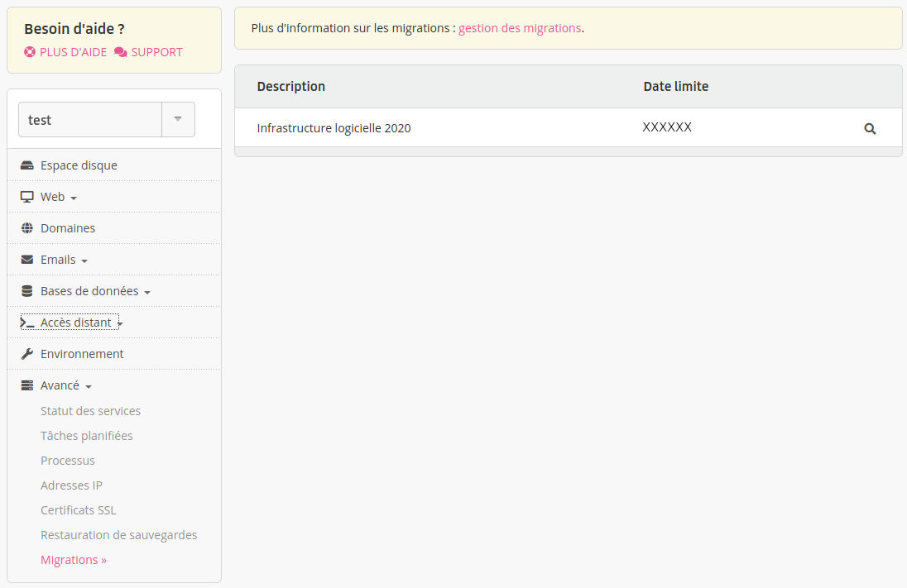Viewport: 907px width, 588px height.
Task: Click the magnifier icon on Infrastructure logicielle 2020
Action: (x=870, y=128)
